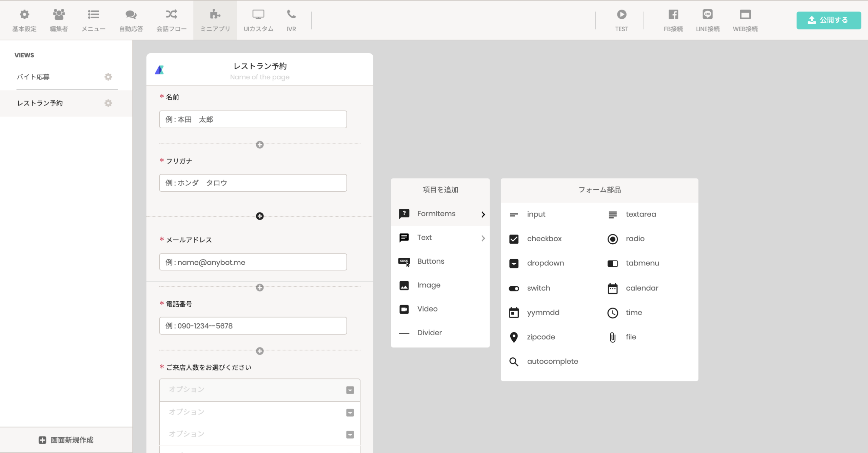Click the 公開する publish button
Screen dimensions: 868x453
click(x=828, y=20)
